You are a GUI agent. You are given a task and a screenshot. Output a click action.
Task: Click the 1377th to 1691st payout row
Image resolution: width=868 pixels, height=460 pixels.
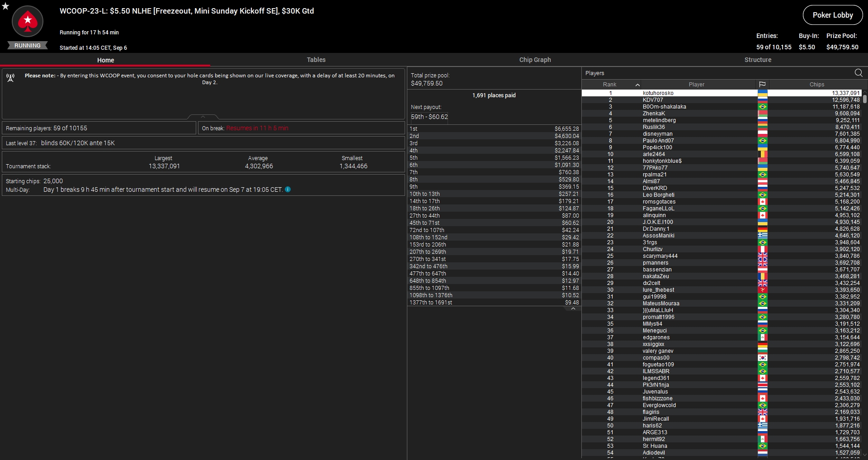(x=494, y=303)
